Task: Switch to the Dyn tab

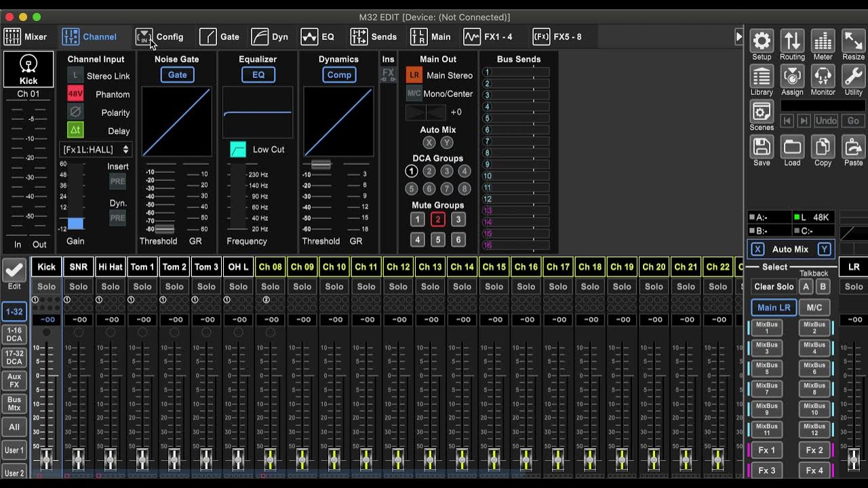Action: pos(270,37)
